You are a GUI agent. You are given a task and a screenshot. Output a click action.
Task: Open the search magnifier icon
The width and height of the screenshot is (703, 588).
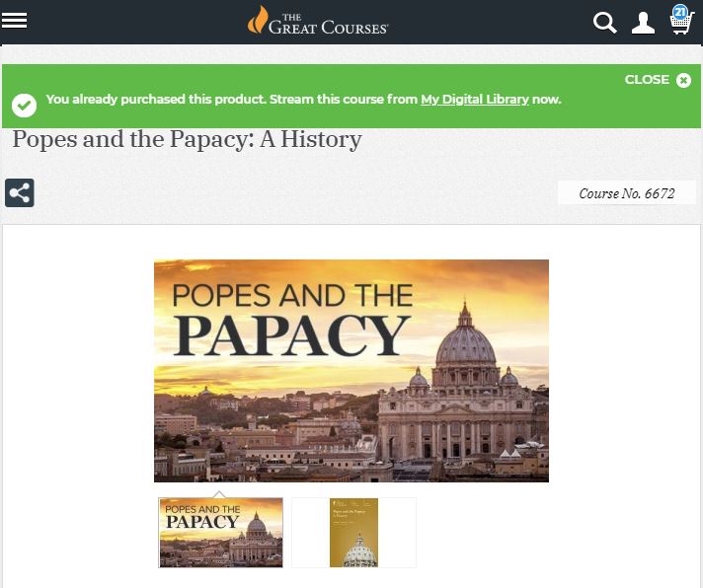point(605,23)
